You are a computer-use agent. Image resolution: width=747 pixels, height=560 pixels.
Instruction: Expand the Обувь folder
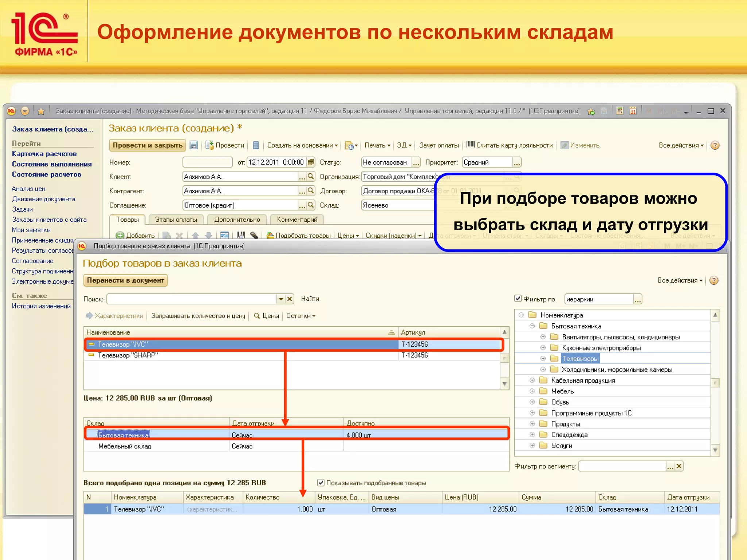point(532,402)
